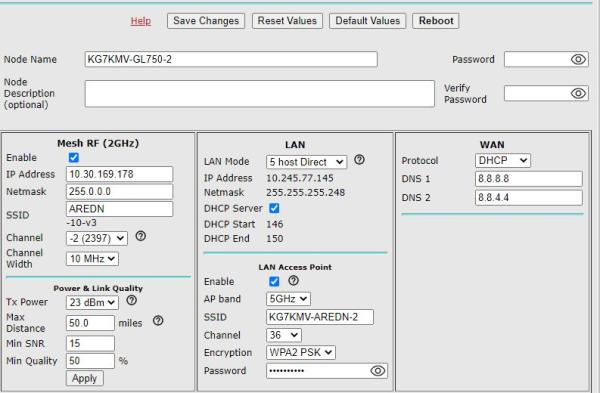
Task: Click the DHCP End value 150
Action: click(x=275, y=238)
